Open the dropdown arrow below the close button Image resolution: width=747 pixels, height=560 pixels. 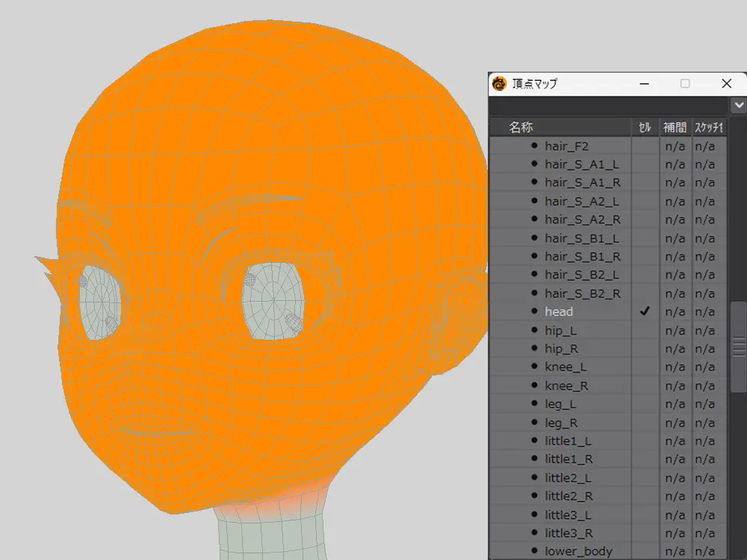click(739, 105)
